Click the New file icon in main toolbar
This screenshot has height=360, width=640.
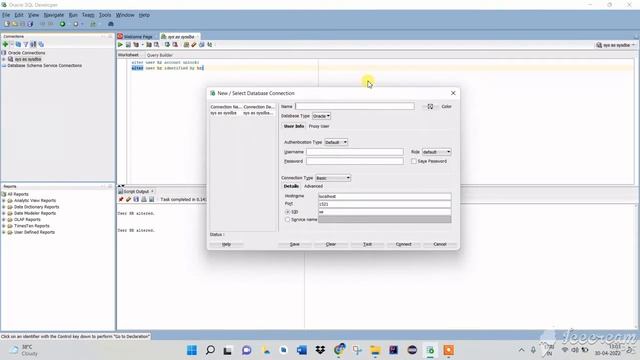point(7,24)
